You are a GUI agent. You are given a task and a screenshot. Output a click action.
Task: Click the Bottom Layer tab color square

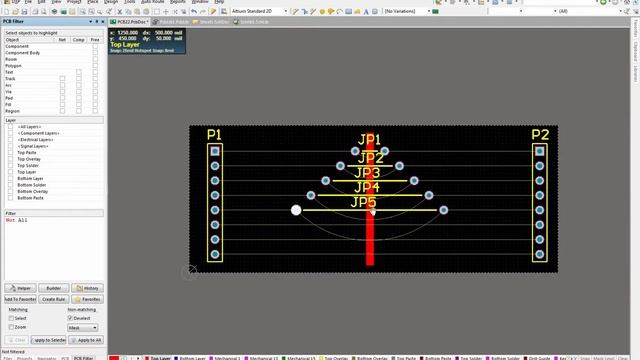(x=176, y=358)
